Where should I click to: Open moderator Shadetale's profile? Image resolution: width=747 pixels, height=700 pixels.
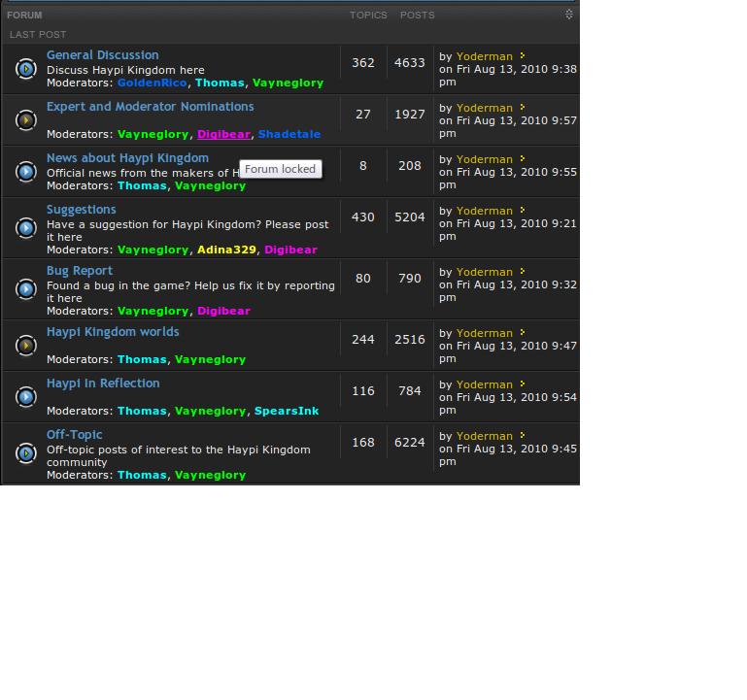[289, 134]
